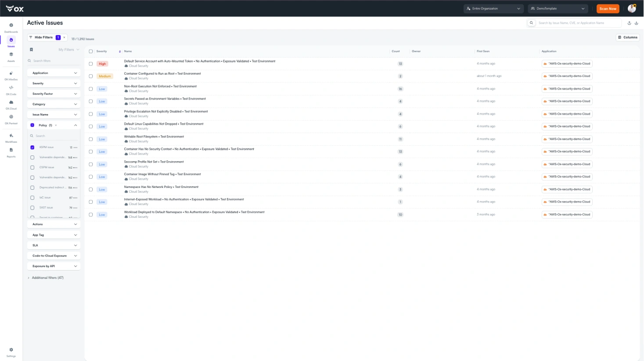Collapse the Policy filter section
The width and height of the screenshot is (644, 361).
(76, 125)
